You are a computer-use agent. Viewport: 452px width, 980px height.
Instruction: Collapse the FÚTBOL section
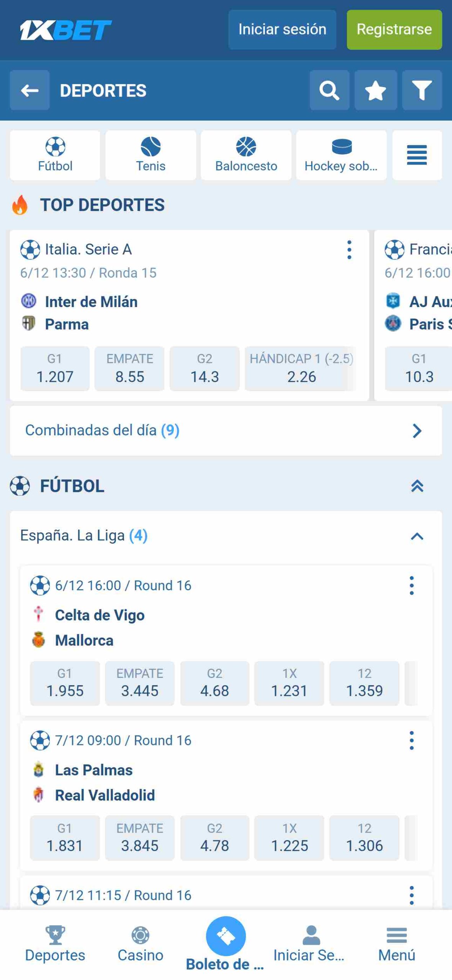click(x=417, y=486)
